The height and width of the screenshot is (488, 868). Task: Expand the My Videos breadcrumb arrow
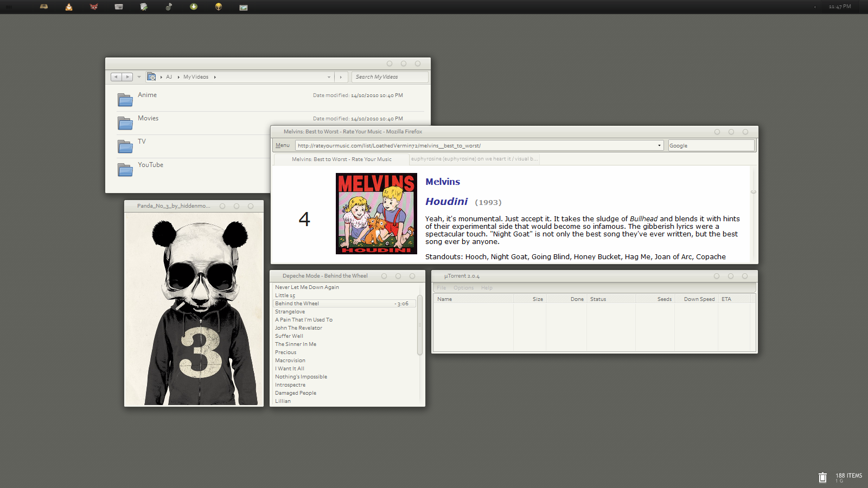[178, 77]
